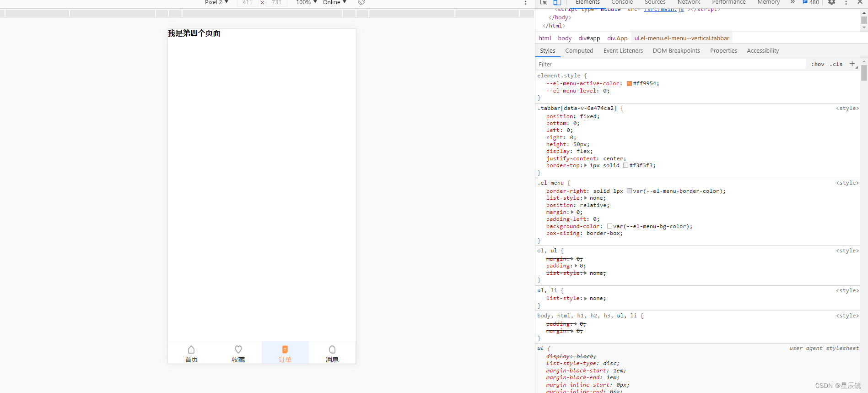Open the --el-menu-border-color swatch
Image resolution: width=868 pixels, height=393 pixels.
[629, 191]
